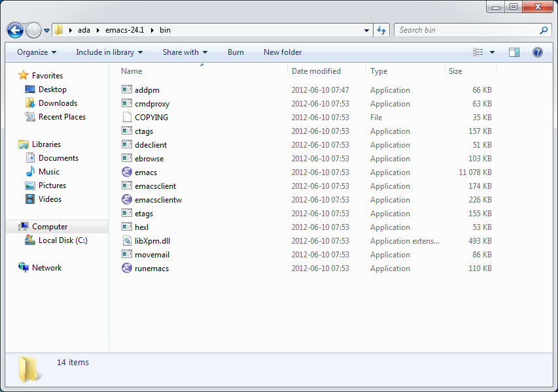This screenshot has height=392, width=558.
Task: Click the Local Disk (C:) drive icon
Action: [30, 240]
